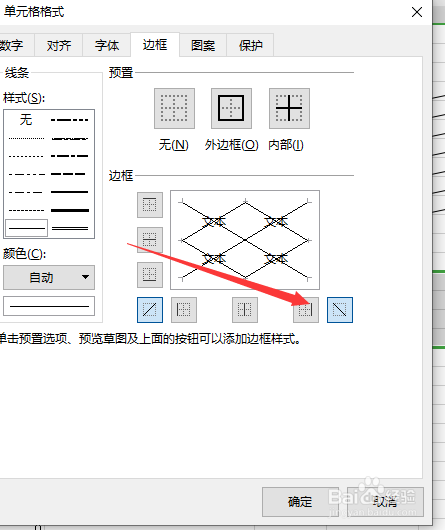Toggle the right border button
445x530 pixels.
coord(306,310)
